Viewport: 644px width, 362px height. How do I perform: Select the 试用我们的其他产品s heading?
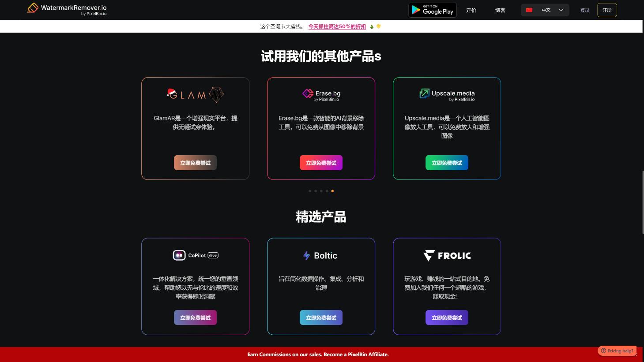pos(321,56)
